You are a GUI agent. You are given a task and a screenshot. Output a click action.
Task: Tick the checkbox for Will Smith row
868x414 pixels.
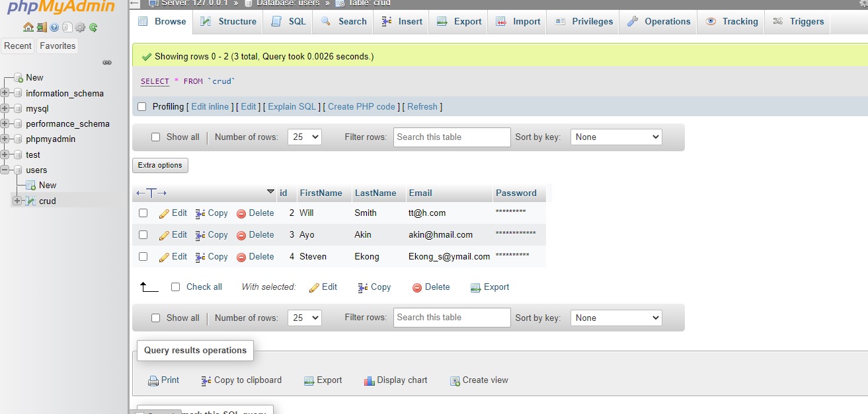(x=143, y=213)
